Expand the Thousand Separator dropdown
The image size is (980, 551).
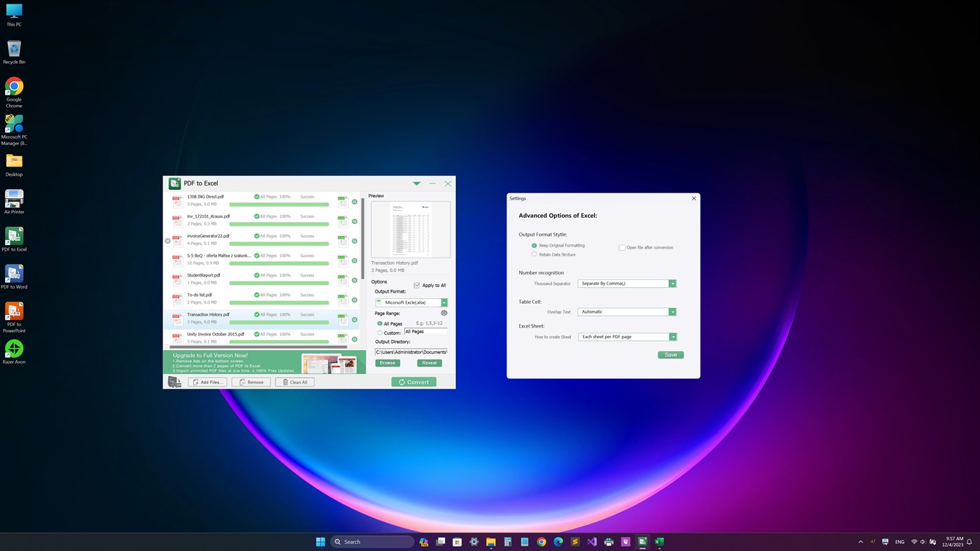point(671,283)
